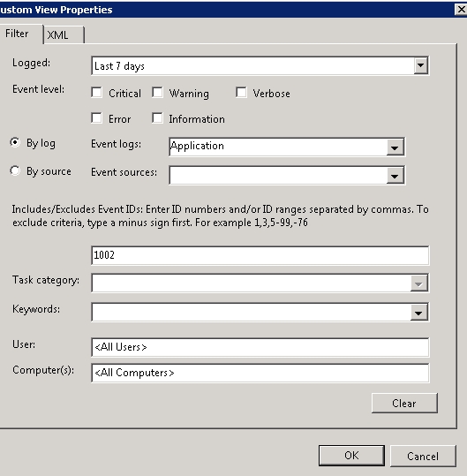The width and height of the screenshot is (467, 476).
Task: Select the By log radio button
Action: pos(15,142)
